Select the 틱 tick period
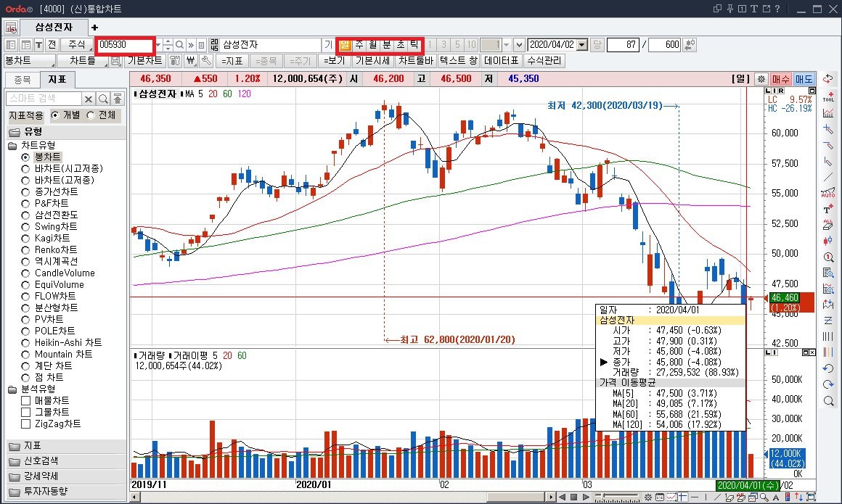 click(x=414, y=44)
